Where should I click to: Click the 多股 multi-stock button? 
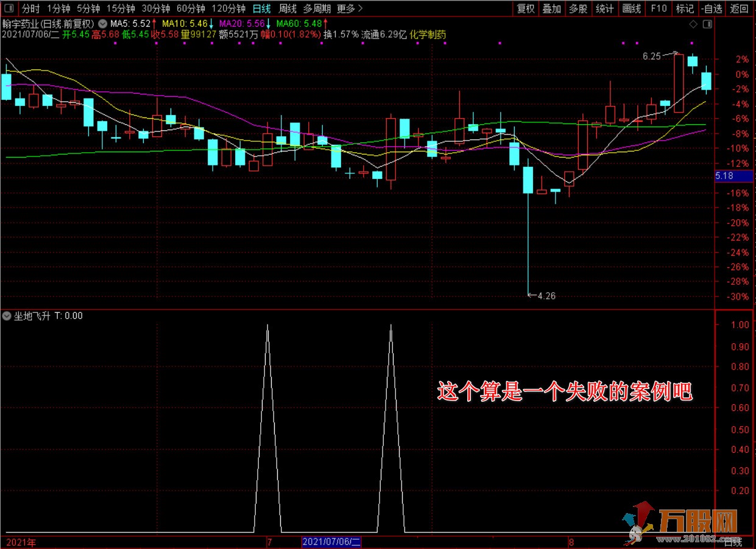[578, 9]
